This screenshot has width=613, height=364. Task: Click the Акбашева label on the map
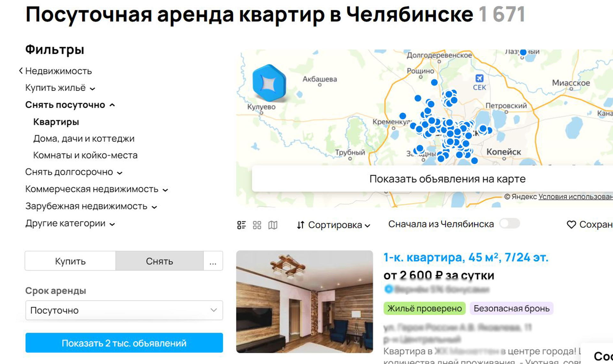tap(320, 79)
